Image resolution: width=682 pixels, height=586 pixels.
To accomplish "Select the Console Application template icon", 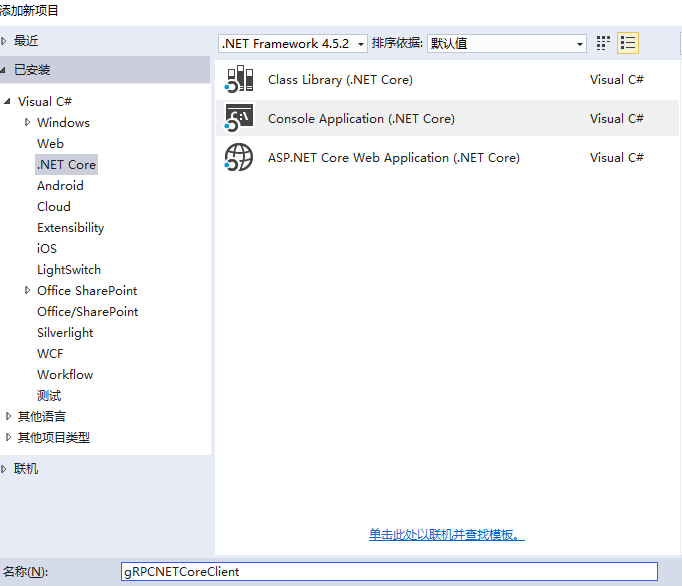I will (239, 118).
